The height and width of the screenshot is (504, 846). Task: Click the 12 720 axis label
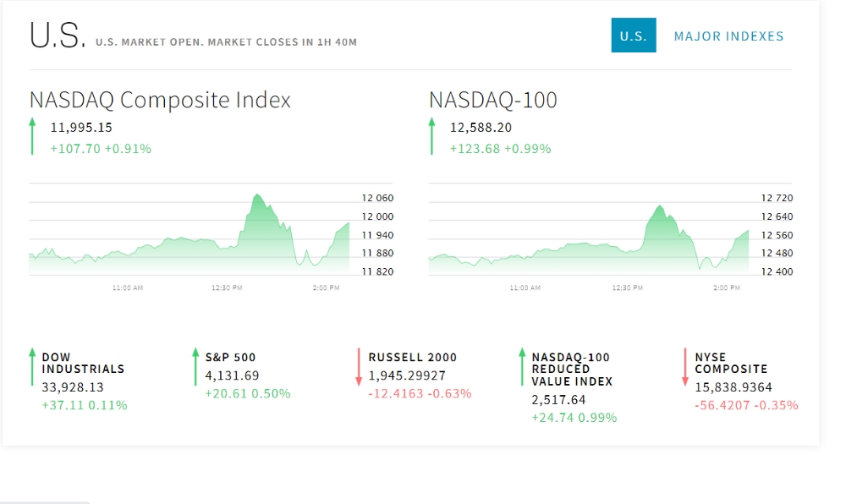point(777,198)
